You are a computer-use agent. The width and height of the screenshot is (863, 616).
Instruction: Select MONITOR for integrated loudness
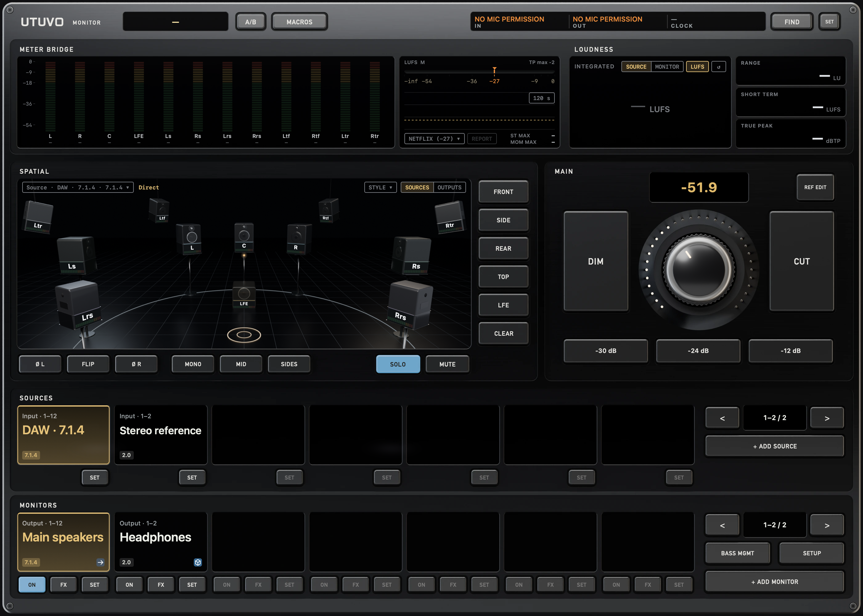coord(667,67)
